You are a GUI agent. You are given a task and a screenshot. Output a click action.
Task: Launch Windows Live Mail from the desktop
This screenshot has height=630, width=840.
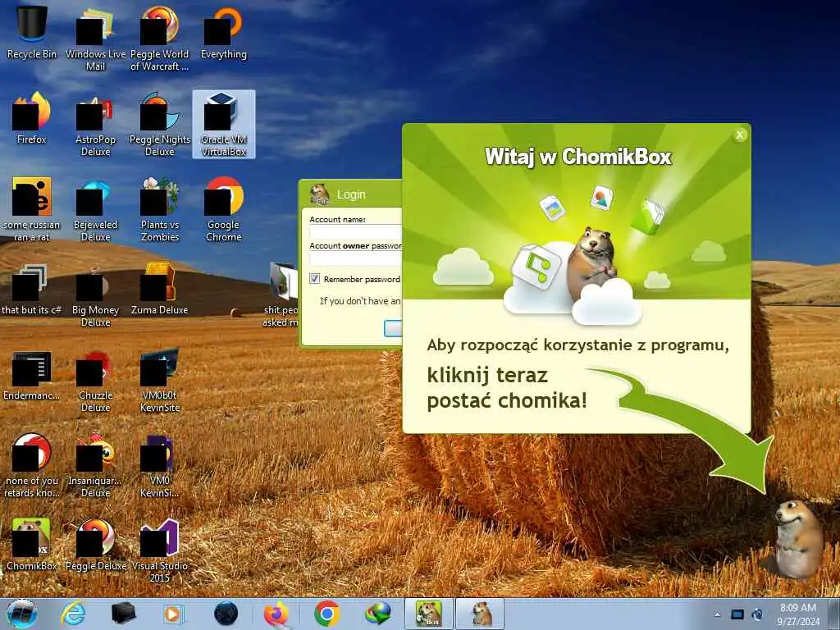(x=95, y=38)
